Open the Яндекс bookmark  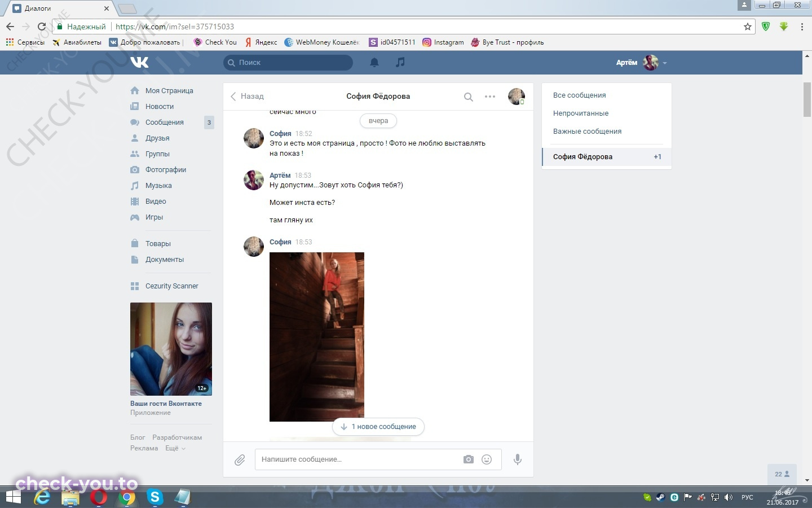(261, 42)
